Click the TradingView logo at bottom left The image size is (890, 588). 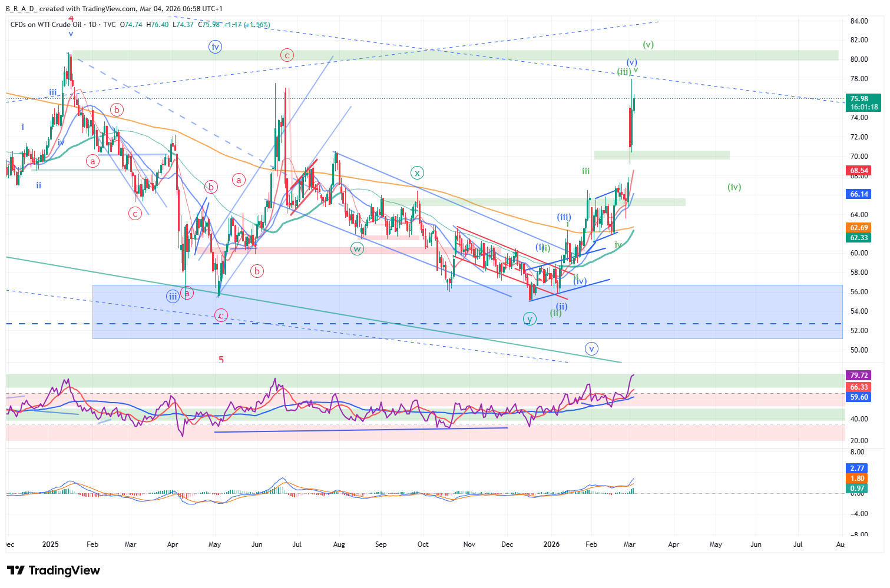pyautogui.click(x=54, y=570)
